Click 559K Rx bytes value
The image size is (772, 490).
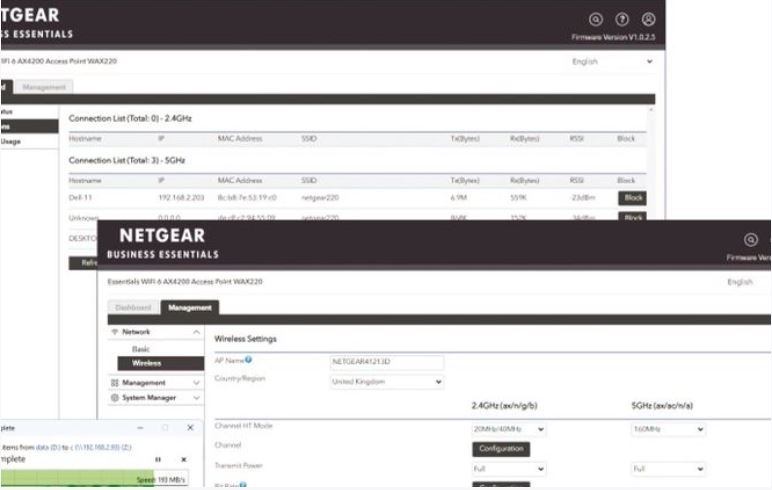pos(518,197)
